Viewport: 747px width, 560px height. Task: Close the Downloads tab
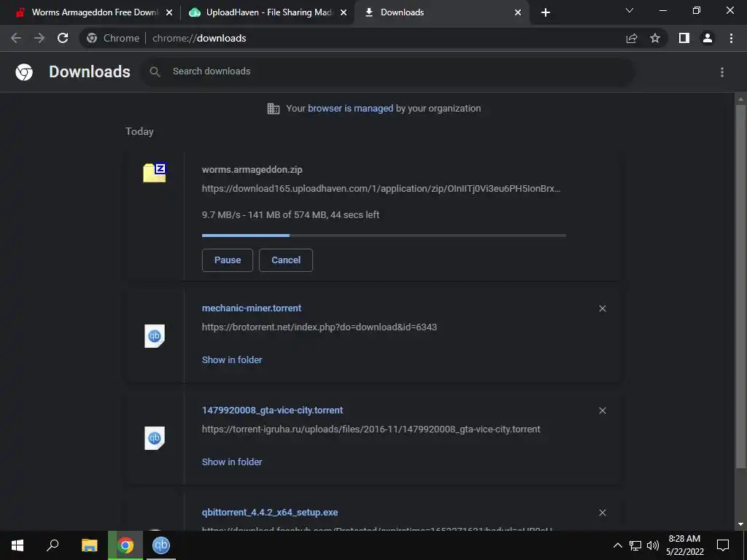[x=518, y=13]
